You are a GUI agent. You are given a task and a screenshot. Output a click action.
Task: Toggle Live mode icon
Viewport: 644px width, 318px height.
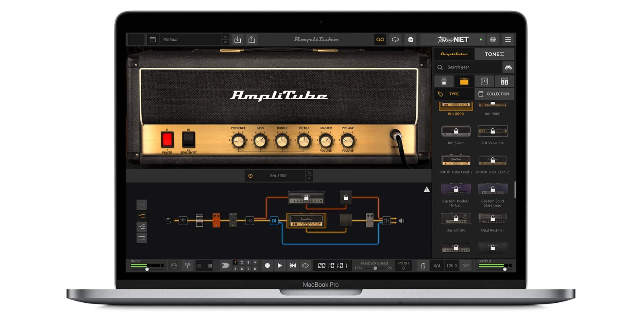(x=411, y=39)
